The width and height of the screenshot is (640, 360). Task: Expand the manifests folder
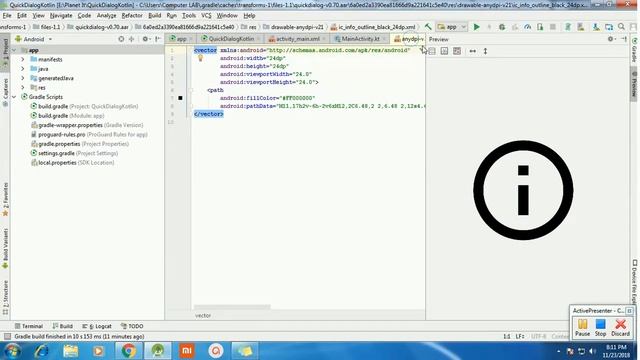(23, 60)
